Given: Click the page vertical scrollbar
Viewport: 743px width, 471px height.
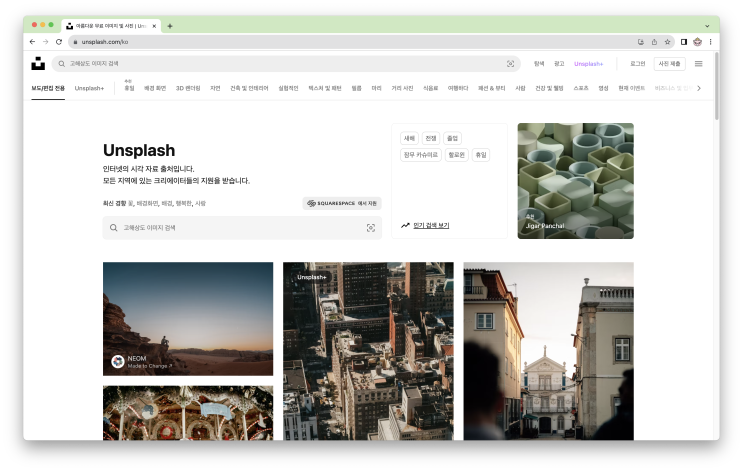Looking at the screenshot, I should (x=716, y=87).
